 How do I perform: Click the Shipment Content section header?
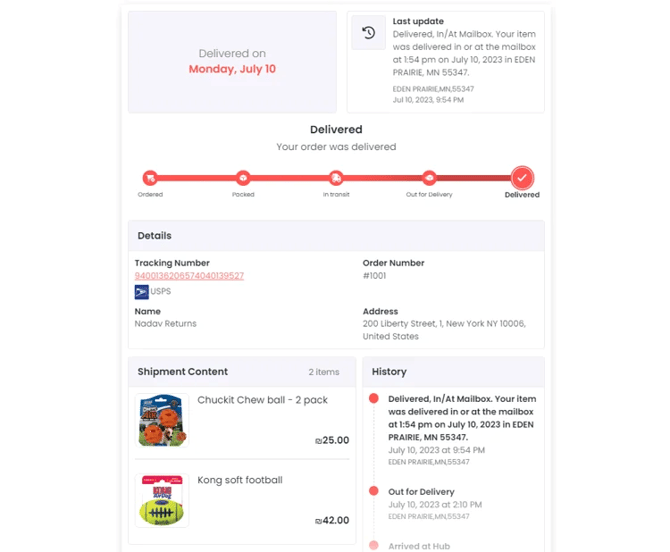coord(183,372)
